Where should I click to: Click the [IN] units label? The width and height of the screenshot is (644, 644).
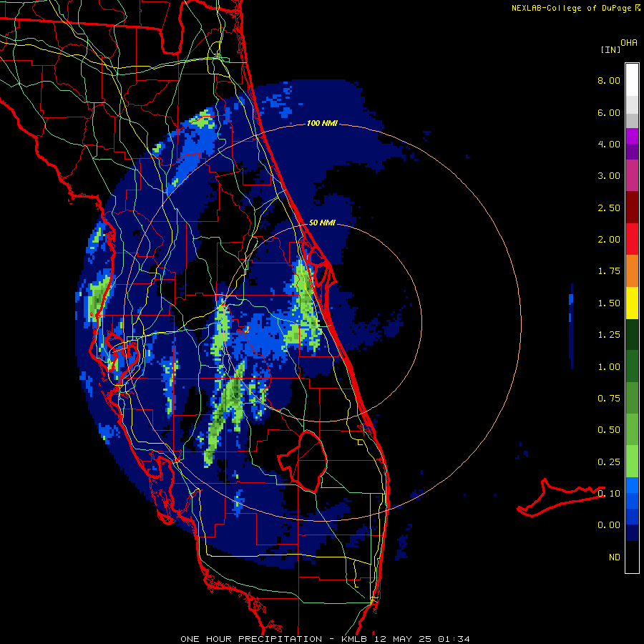point(611,49)
